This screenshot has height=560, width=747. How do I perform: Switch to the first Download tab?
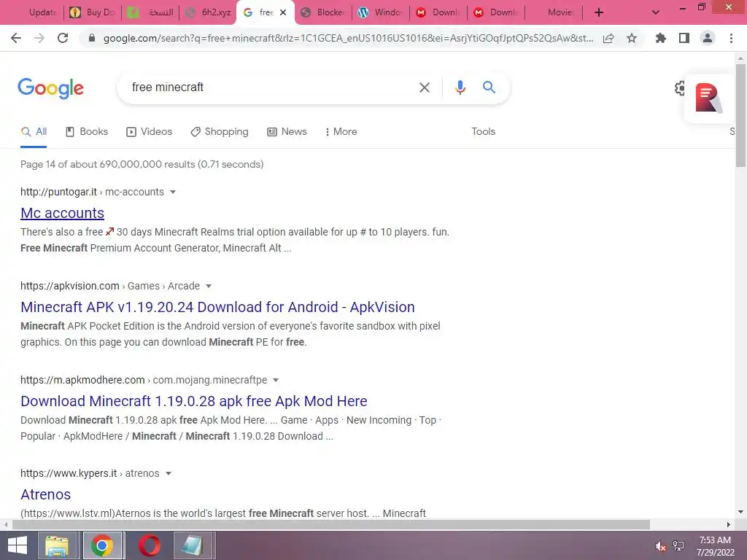(x=438, y=12)
